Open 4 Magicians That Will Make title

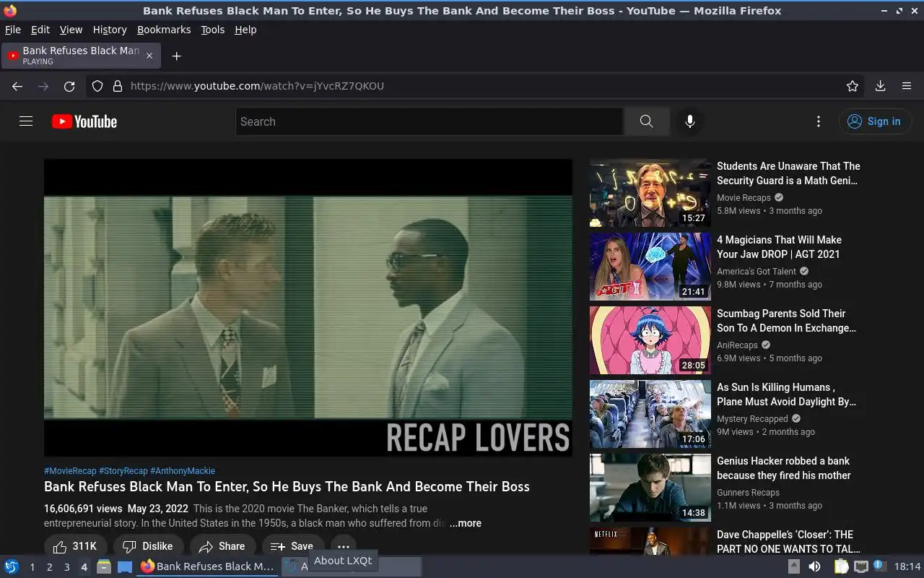coord(780,247)
